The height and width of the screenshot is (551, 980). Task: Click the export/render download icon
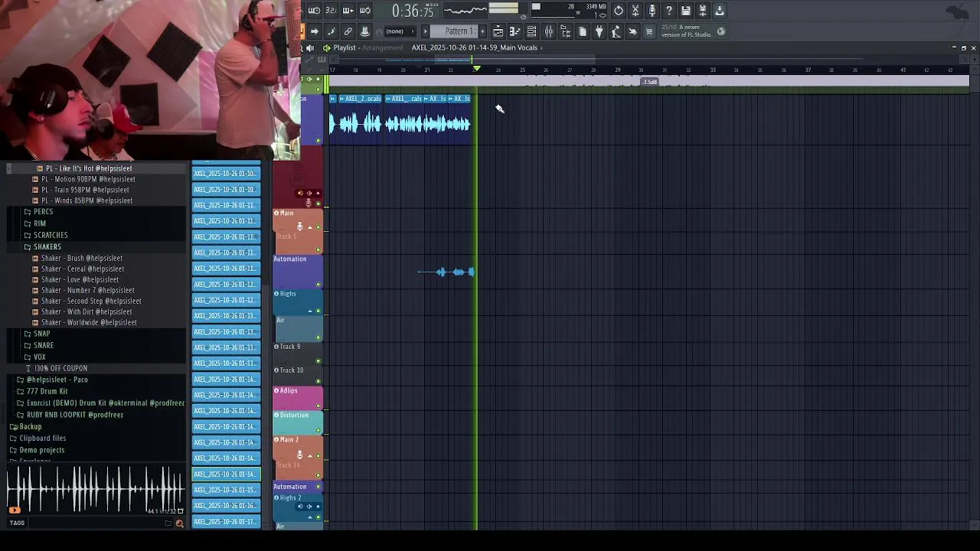(x=720, y=11)
